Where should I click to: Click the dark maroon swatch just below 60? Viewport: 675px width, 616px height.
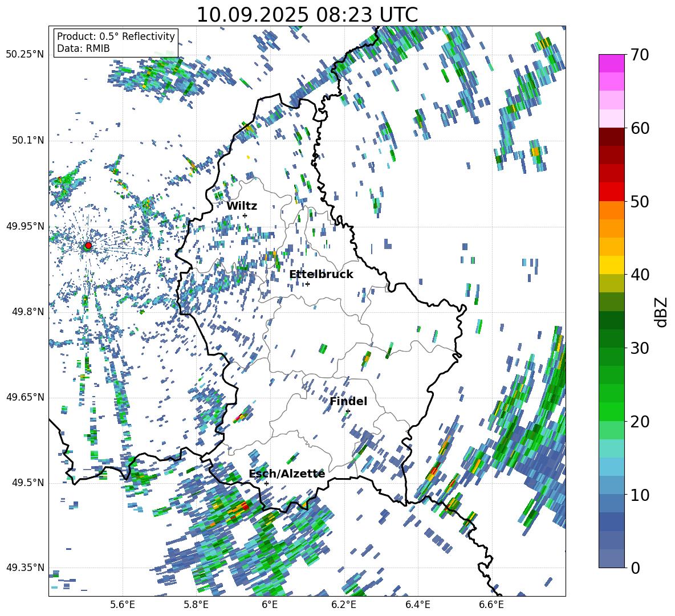click(x=611, y=137)
